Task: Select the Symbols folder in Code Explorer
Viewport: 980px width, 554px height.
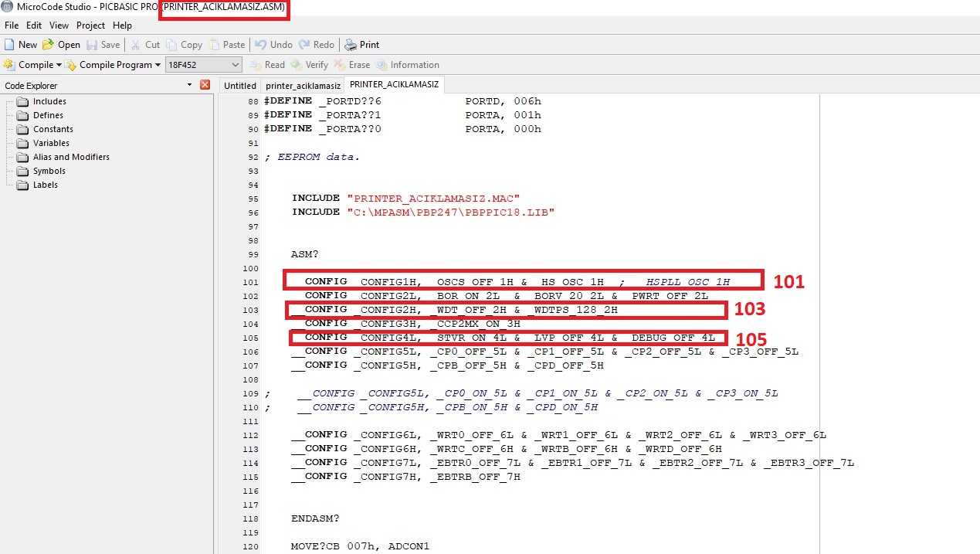Action: [x=49, y=171]
